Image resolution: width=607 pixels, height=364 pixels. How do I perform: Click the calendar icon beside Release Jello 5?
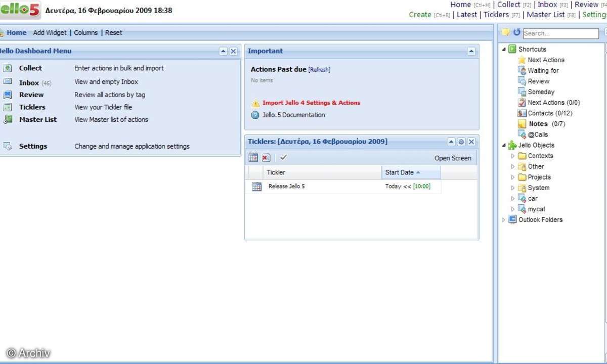(256, 187)
